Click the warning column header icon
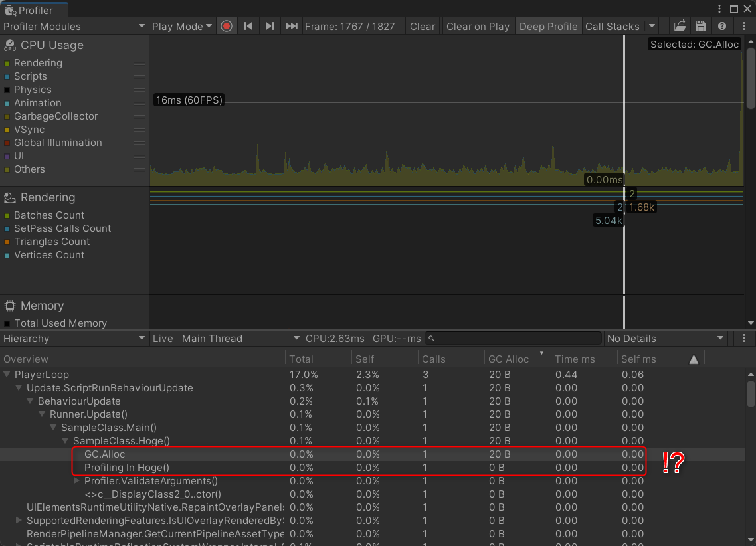 tap(694, 359)
